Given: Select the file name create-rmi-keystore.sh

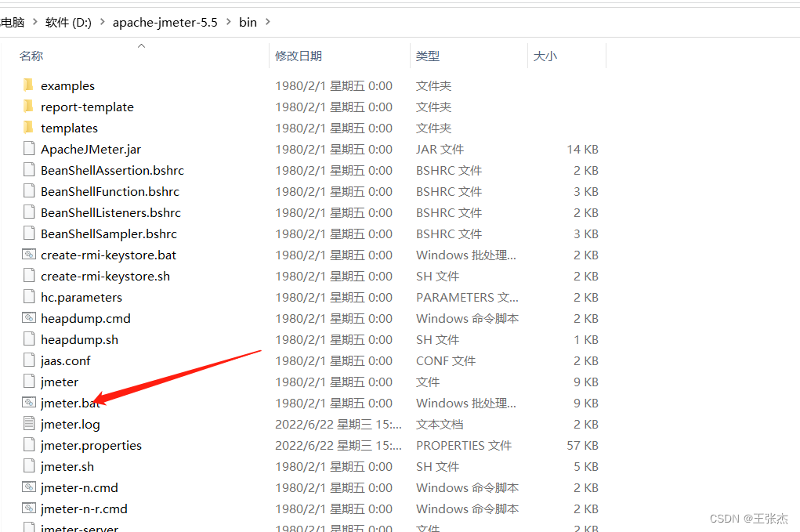Looking at the screenshot, I should pos(105,276).
